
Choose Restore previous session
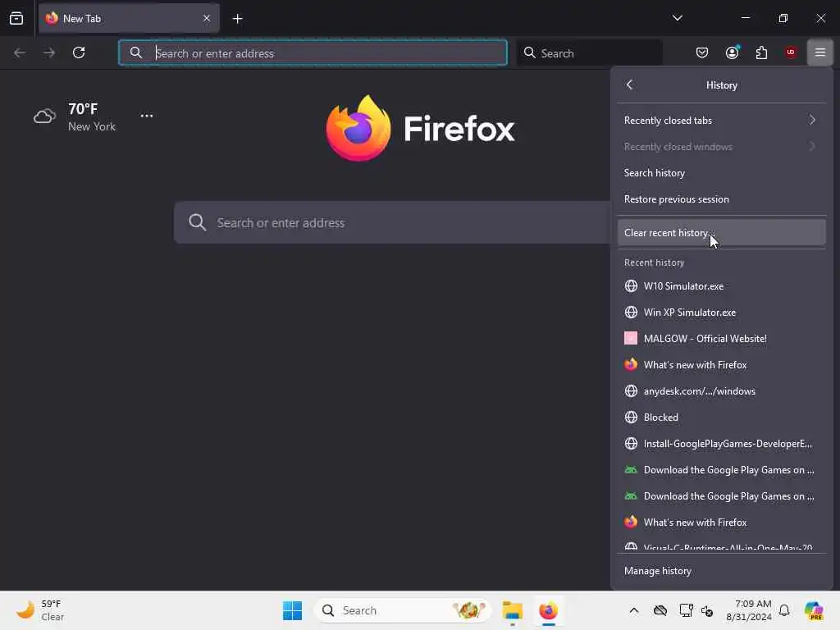[x=721, y=199]
